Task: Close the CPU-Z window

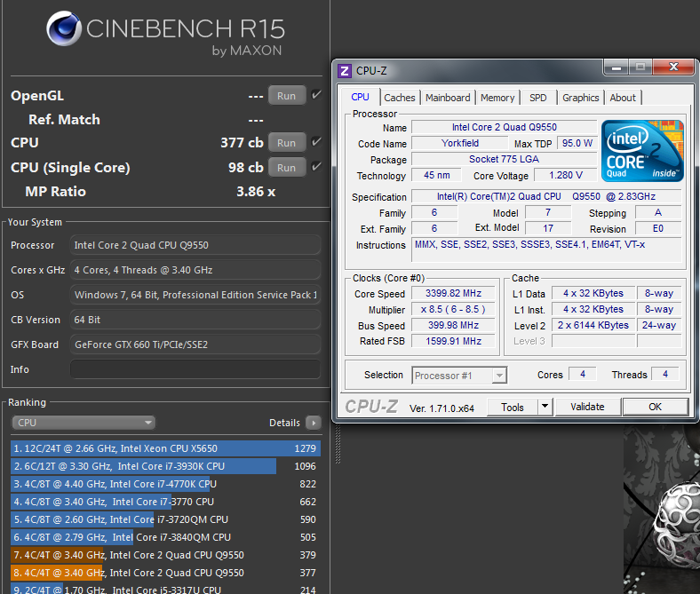Action: (673, 67)
